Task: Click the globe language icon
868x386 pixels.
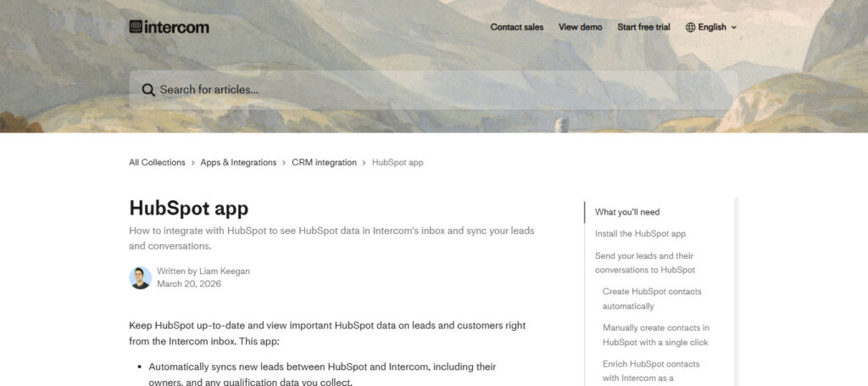Action: pyautogui.click(x=690, y=27)
